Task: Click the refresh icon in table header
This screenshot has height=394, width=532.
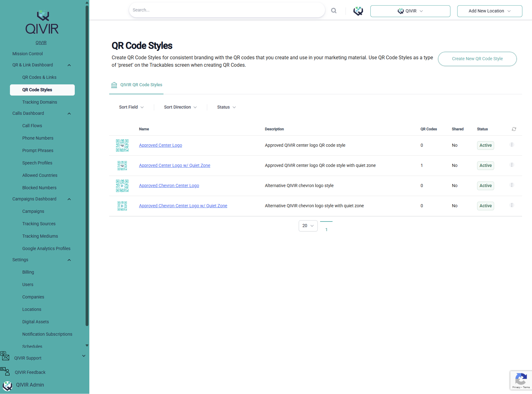Action: (x=514, y=129)
